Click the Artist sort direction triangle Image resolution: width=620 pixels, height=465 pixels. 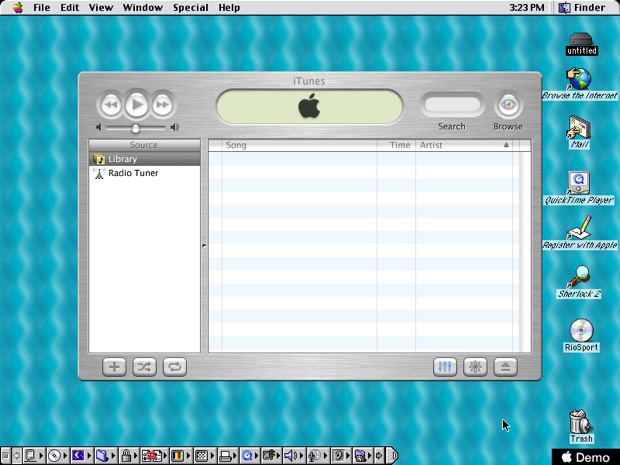coord(506,145)
